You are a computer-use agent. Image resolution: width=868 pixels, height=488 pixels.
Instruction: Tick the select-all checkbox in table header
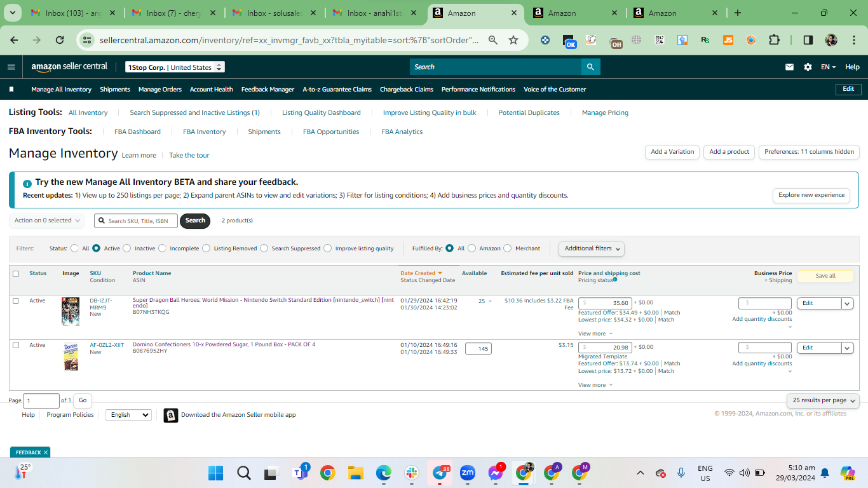[x=16, y=274]
